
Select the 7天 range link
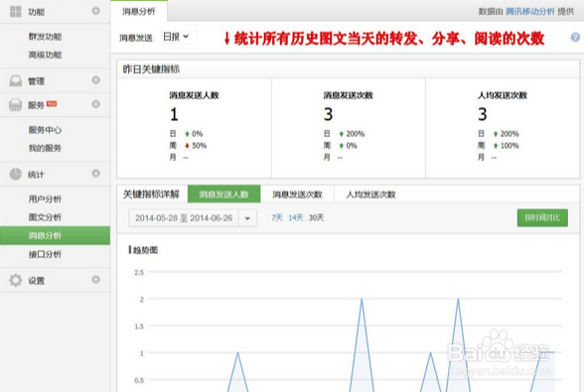277,217
